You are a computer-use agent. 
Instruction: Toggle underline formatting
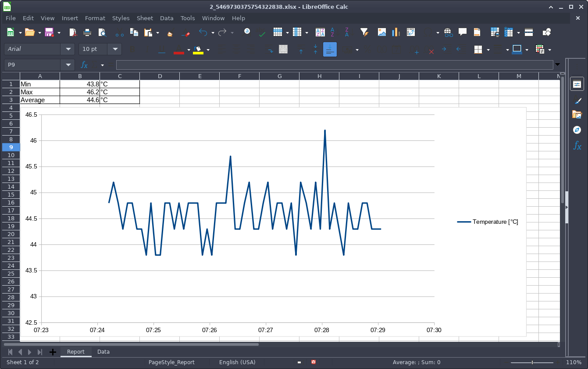(x=161, y=50)
